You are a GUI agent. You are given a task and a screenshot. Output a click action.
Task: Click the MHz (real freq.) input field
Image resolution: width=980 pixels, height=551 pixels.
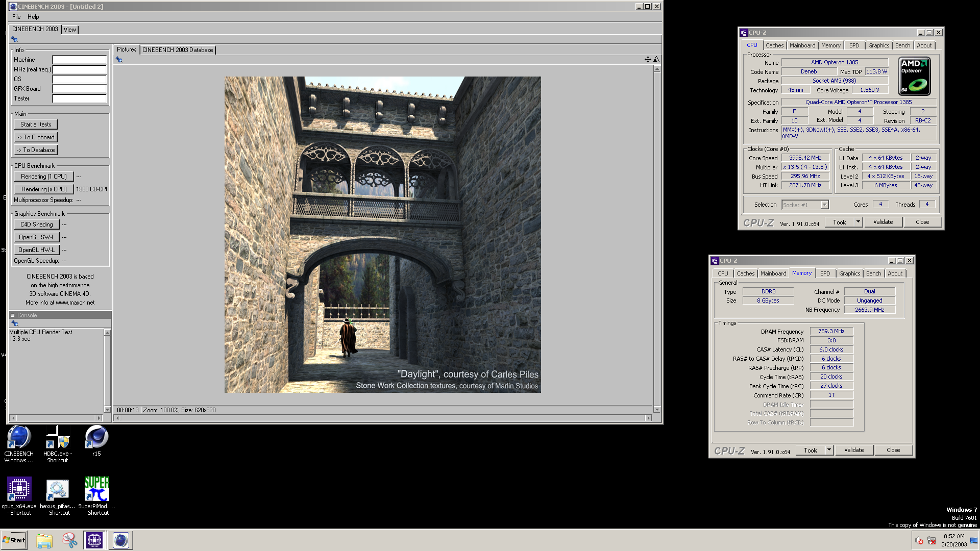click(79, 69)
